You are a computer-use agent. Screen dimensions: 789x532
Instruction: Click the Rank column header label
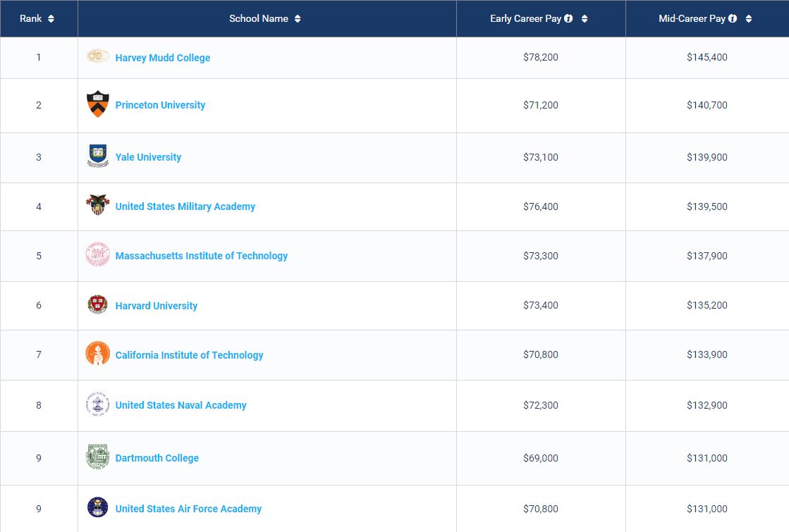(31, 18)
